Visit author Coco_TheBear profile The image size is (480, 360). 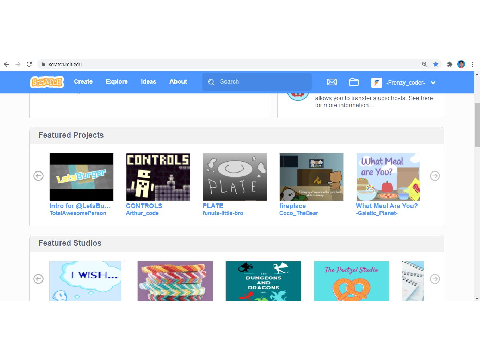tap(299, 213)
